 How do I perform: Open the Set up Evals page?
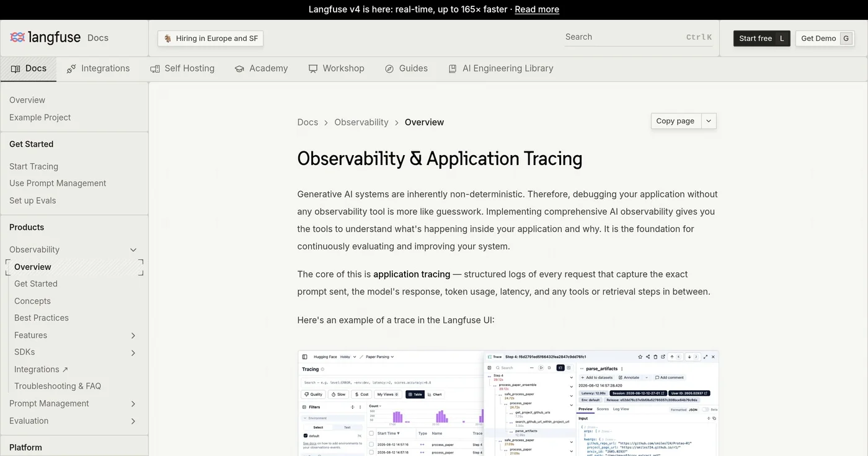point(33,200)
